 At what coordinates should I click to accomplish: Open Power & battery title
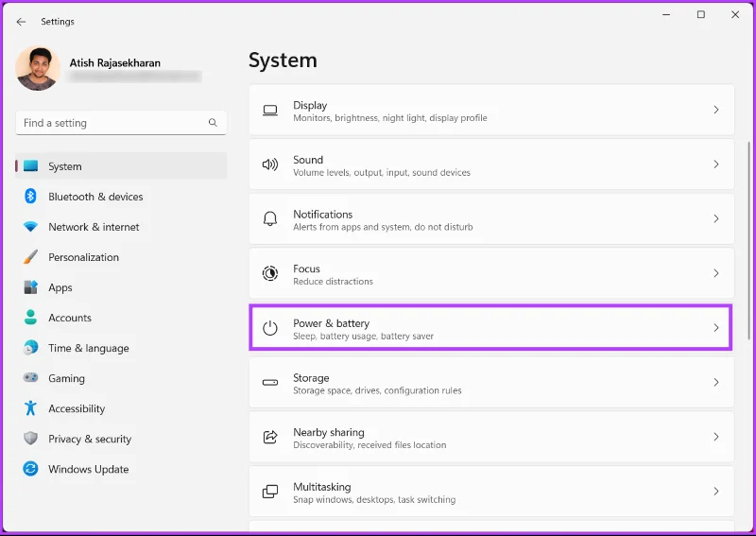click(x=332, y=323)
